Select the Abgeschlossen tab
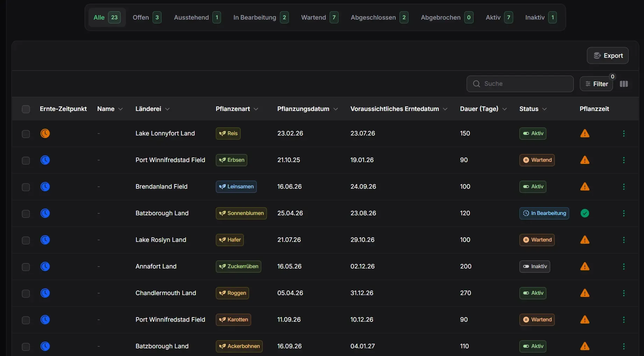 (x=380, y=18)
